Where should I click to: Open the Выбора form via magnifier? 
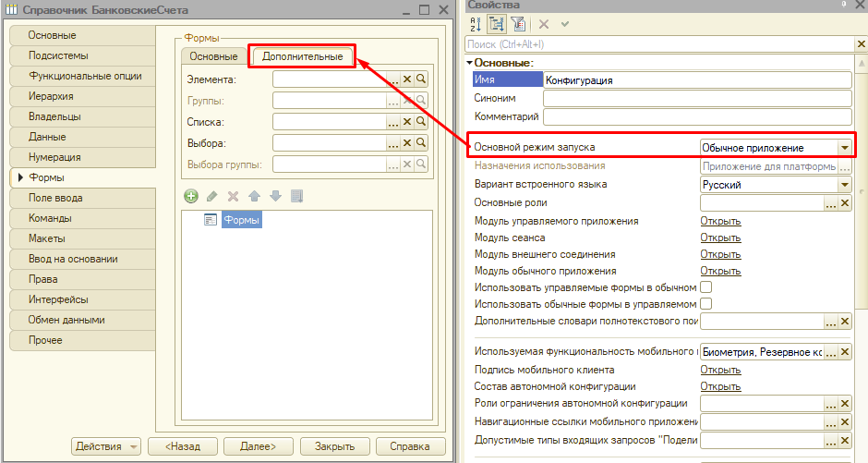tap(421, 143)
